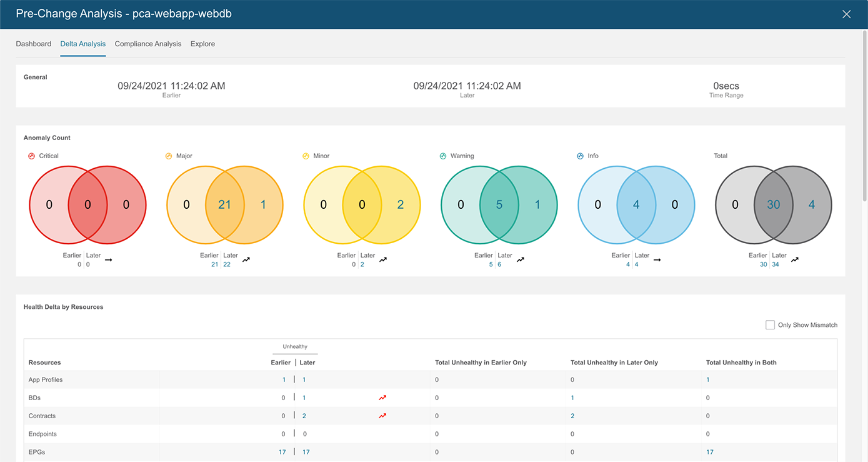Click the Warning severity icon
This screenshot has width=868, height=462.
pyautogui.click(x=442, y=156)
